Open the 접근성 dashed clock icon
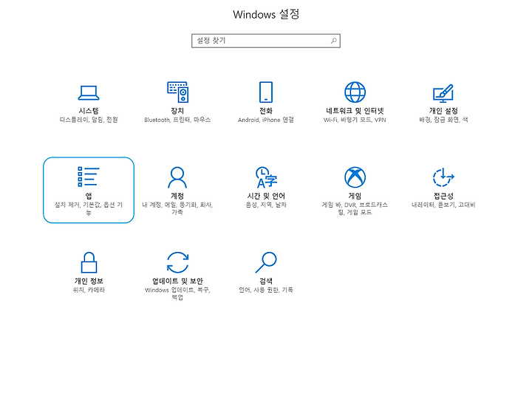532x399 pixels. tap(443, 177)
